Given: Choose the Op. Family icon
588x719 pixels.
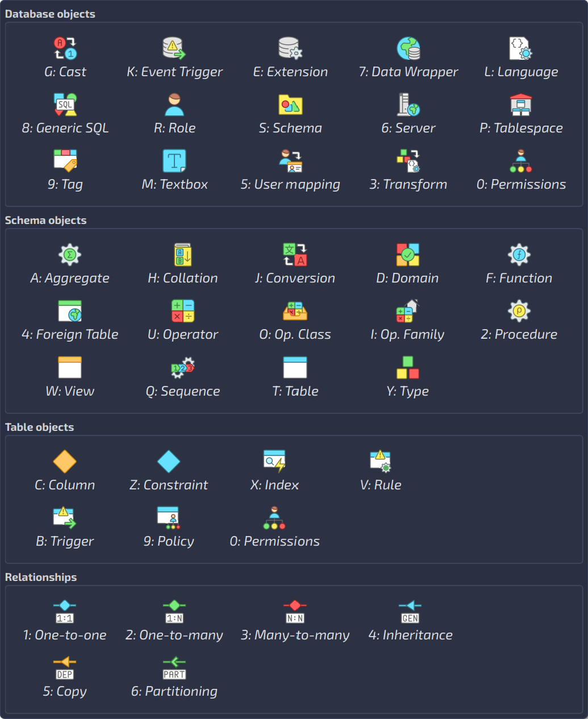Looking at the screenshot, I should coord(407,311).
